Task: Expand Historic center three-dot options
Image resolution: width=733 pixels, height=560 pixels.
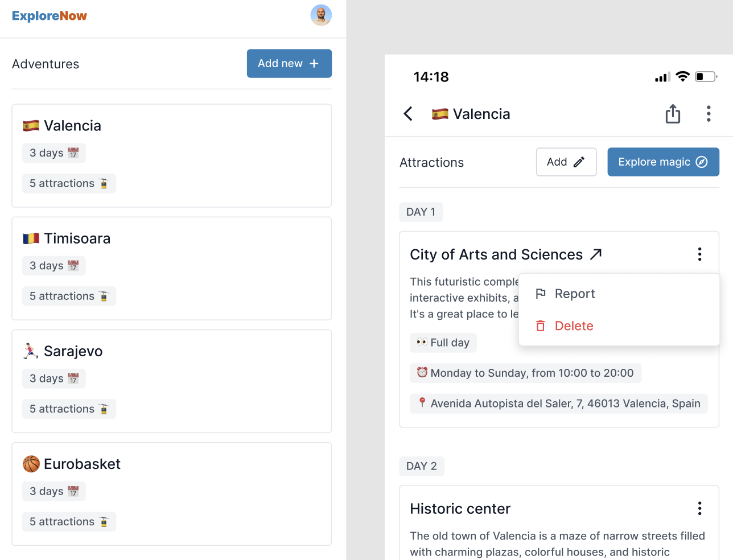Action: click(x=699, y=509)
